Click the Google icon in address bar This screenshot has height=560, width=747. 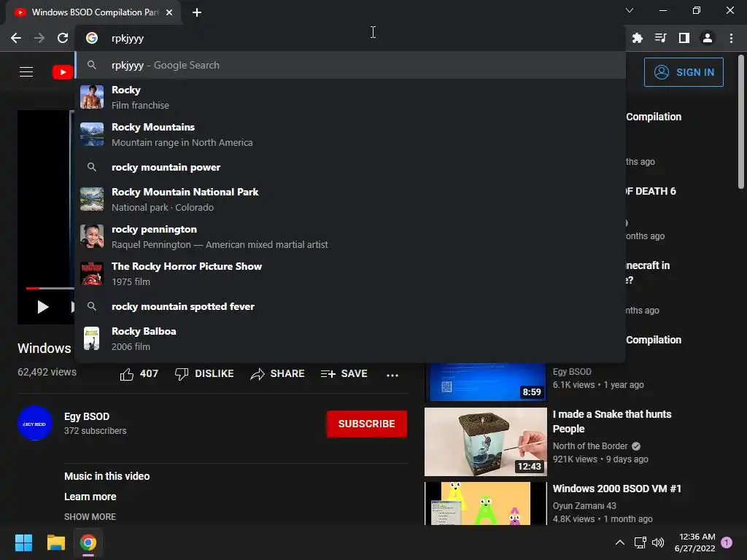[x=92, y=38]
